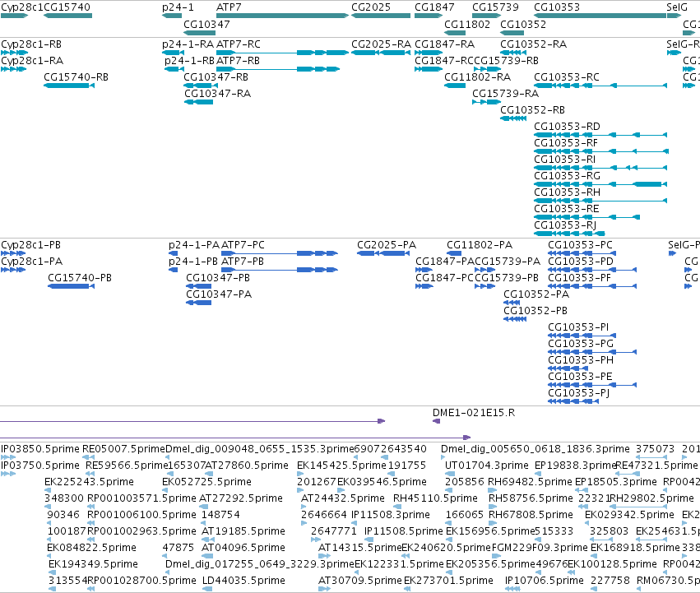The width and height of the screenshot is (700, 593).
Task: Select transcript CG10353-RC
Action: (600, 86)
